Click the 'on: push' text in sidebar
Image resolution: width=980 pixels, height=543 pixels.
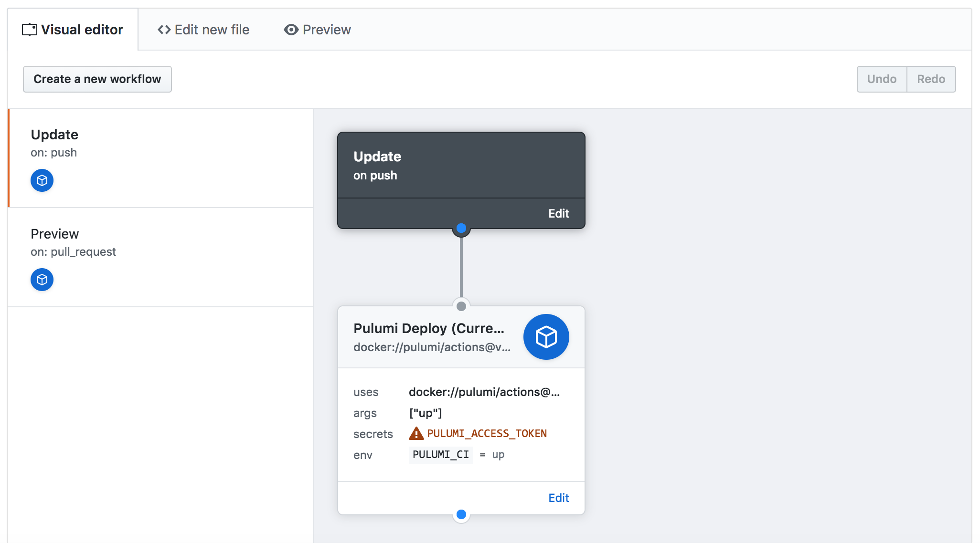[54, 153]
